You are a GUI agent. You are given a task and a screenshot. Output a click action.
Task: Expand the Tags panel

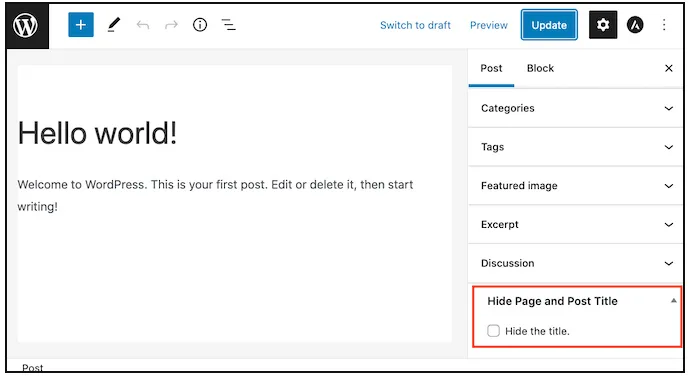coord(576,147)
